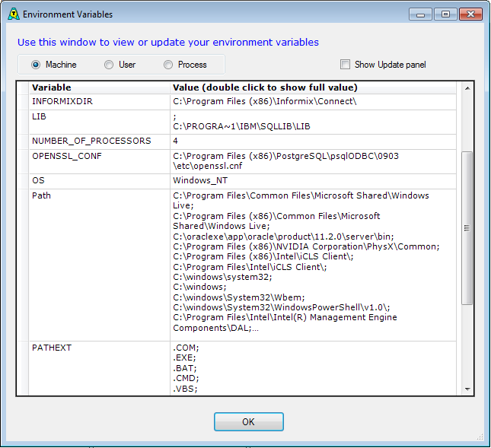
Task: Click the processor count value 4
Action: 175,141
